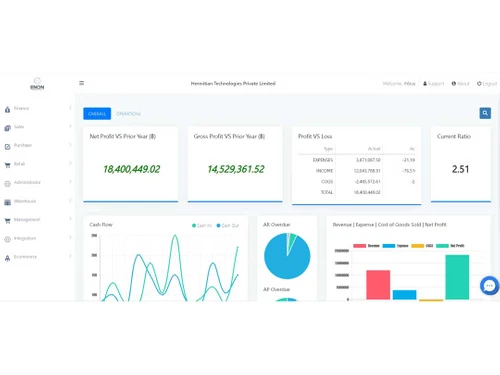Expand the Administrator menu chevron
Image resolution: width=500 pixels, height=375 pixels.
70,182
